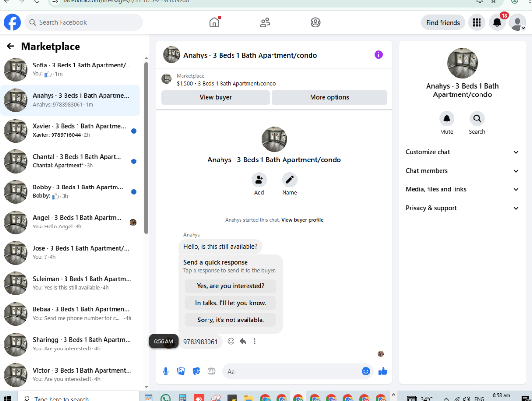Image resolution: width=532 pixels, height=401 pixels.
Task: Open notifications bell with 18 badge
Action: 497,22
